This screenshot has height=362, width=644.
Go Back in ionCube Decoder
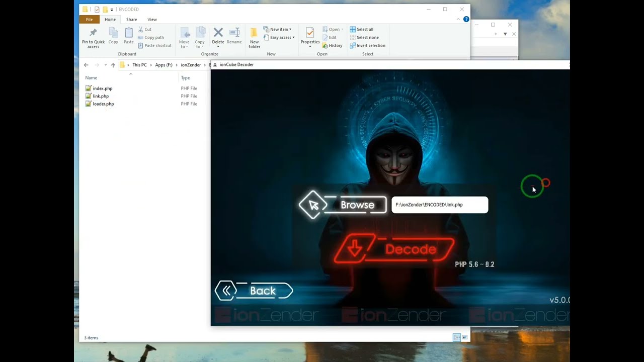click(x=254, y=291)
